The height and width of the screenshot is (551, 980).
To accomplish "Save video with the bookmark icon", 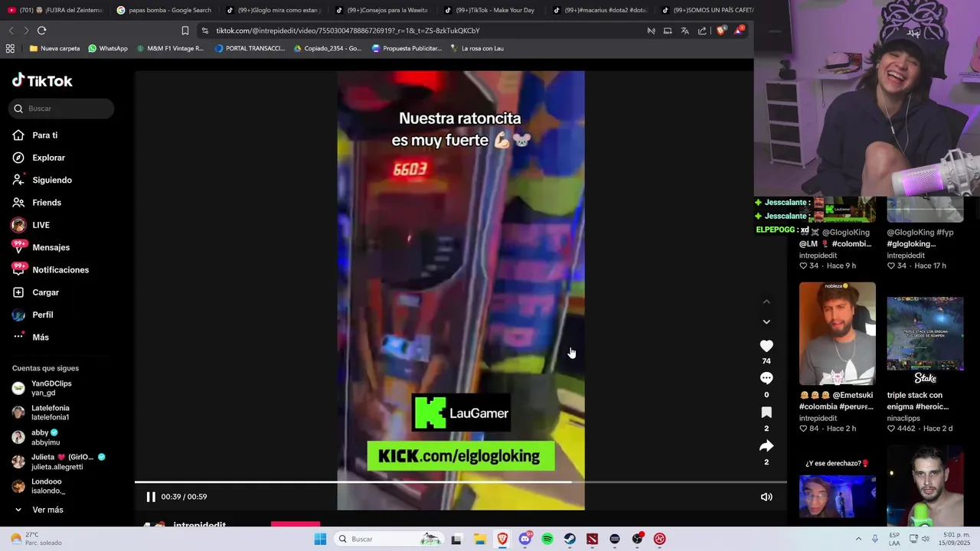I will 766,412.
